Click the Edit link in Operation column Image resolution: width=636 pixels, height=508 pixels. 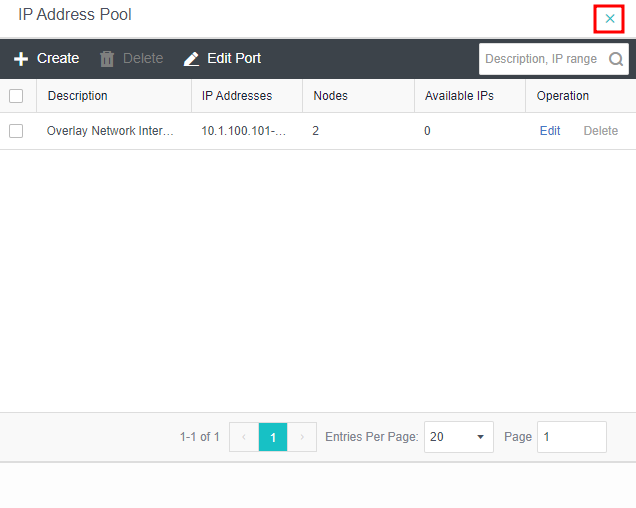550,131
